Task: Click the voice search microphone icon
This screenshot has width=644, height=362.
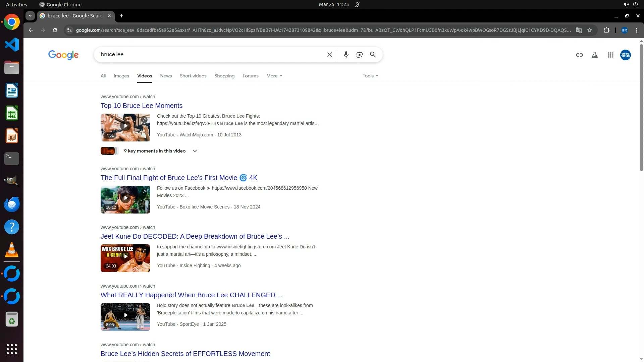Action: [346, 55]
